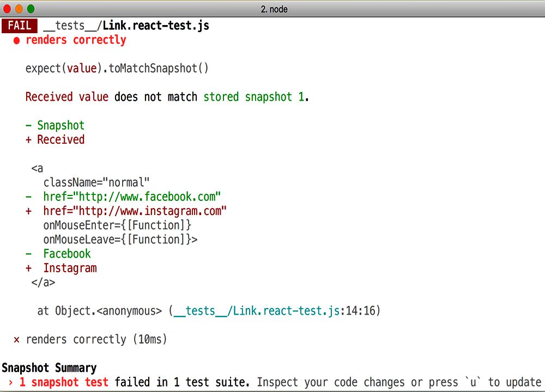Click the className="normal" line
Screen dimensions: 545x392
click(x=96, y=182)
